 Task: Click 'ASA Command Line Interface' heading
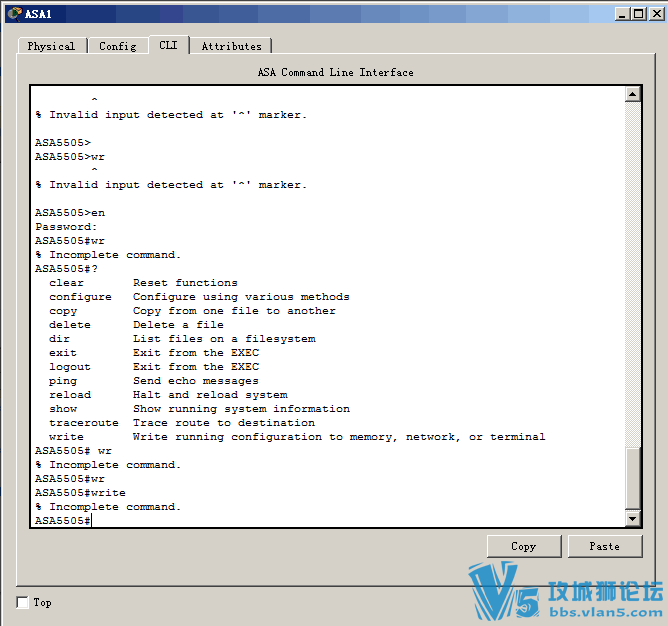pyautogui.click(x=335, y=72)
